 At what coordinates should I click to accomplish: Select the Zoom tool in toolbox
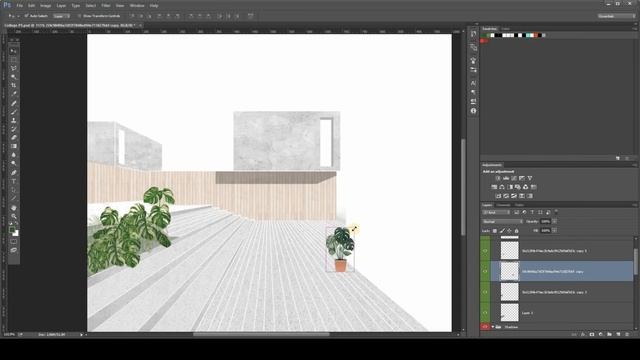click(13, 216)
